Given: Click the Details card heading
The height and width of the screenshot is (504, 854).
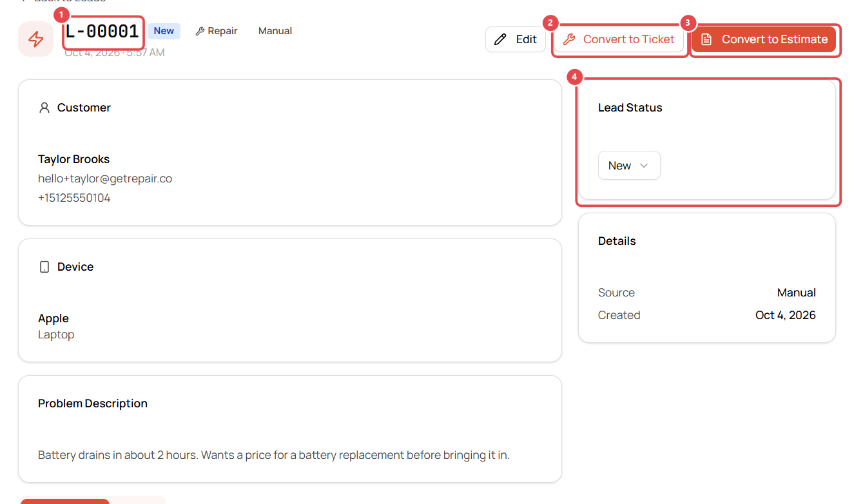Looking at the screenshot, I should [617, 241].
